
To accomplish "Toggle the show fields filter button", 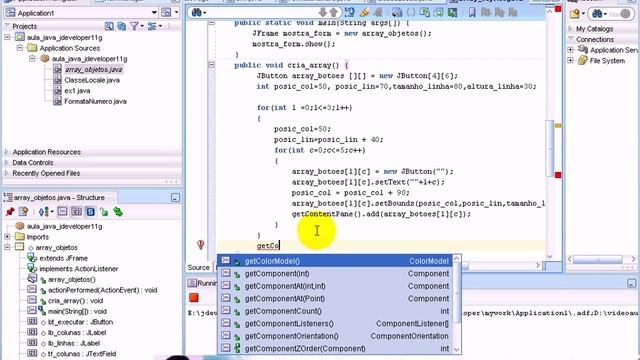I will click(76, 212).
